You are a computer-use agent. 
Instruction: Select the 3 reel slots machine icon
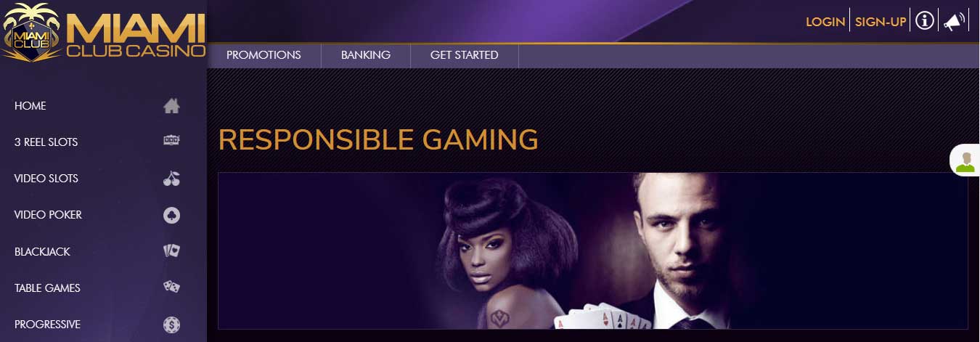[171, 142]
